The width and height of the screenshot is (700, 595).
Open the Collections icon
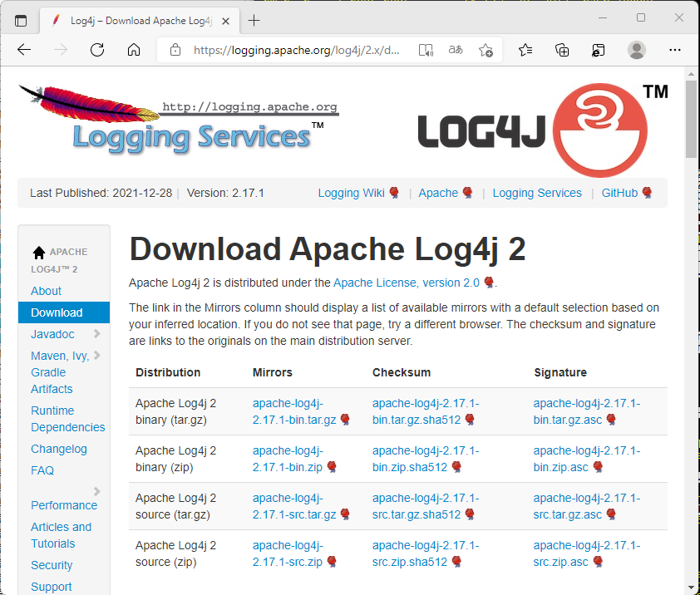[x=562, y=50]
